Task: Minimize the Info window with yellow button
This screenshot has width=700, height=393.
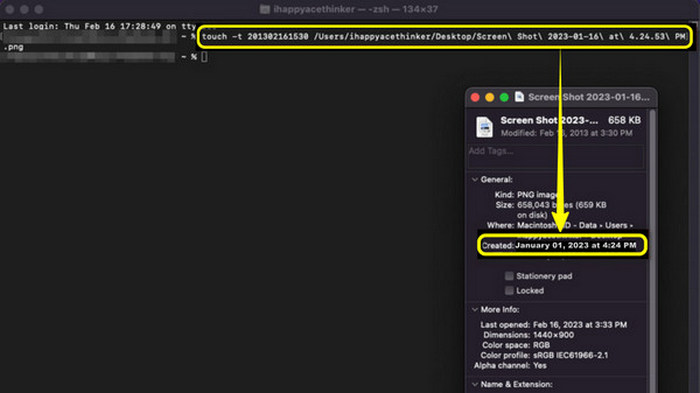Action: 490,97
